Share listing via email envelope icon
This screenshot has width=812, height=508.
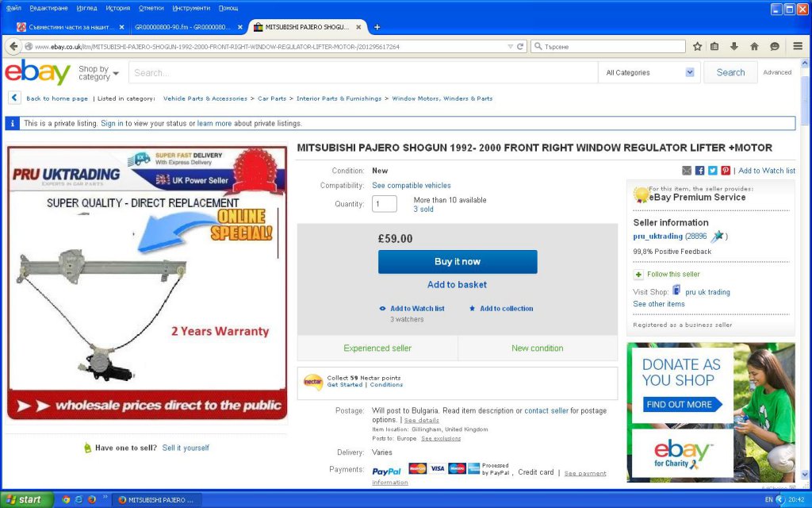coord(687,171)
